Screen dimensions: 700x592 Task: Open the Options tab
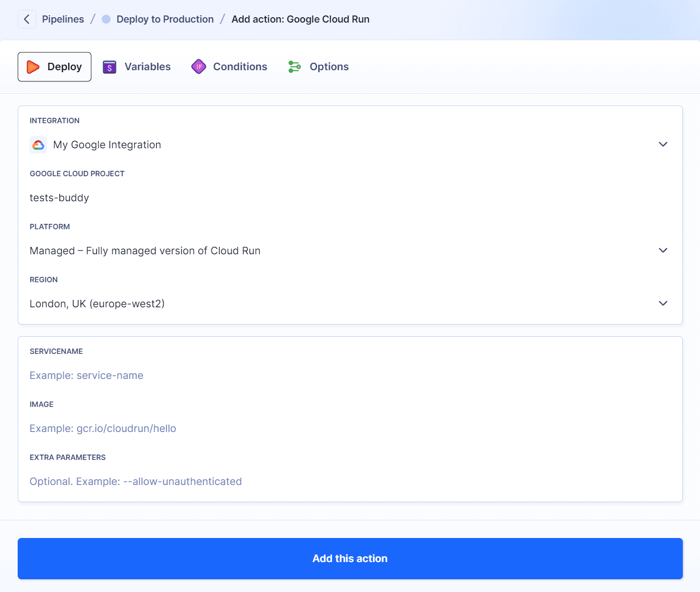tap(329, 66)
